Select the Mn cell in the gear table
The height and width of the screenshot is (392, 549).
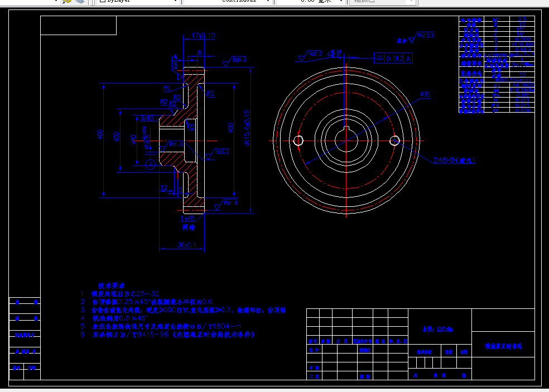[497, 20]
